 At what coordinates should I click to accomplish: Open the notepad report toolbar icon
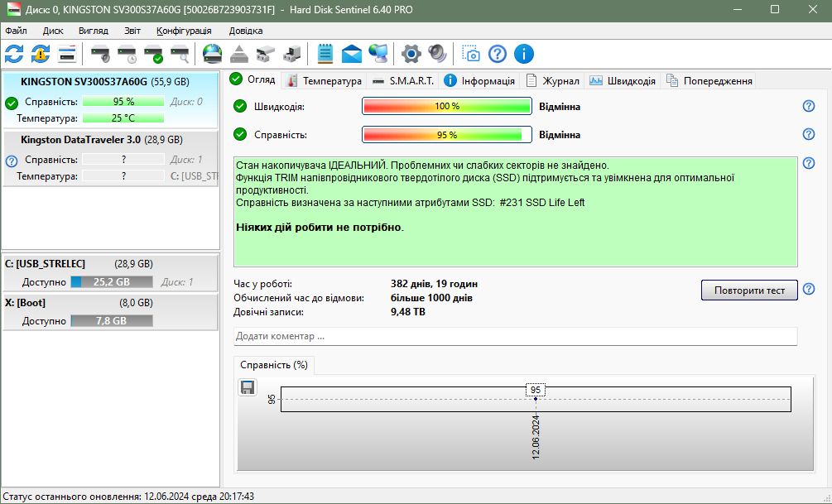[x=325, y=54]
